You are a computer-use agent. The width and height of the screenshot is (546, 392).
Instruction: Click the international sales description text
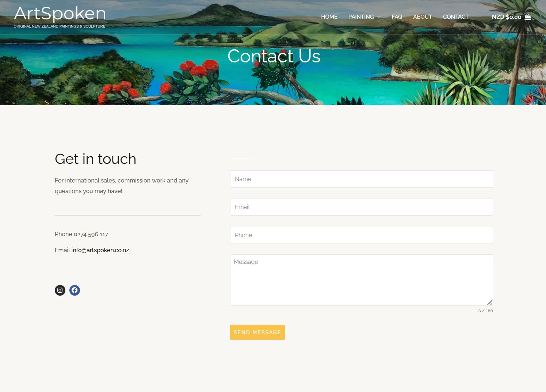coord(122,185)
